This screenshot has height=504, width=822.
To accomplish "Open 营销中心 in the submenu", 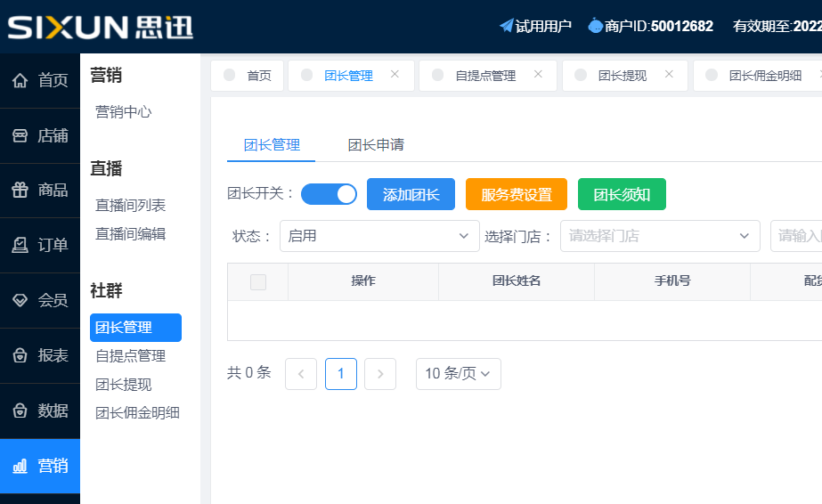I will point(123,111).
